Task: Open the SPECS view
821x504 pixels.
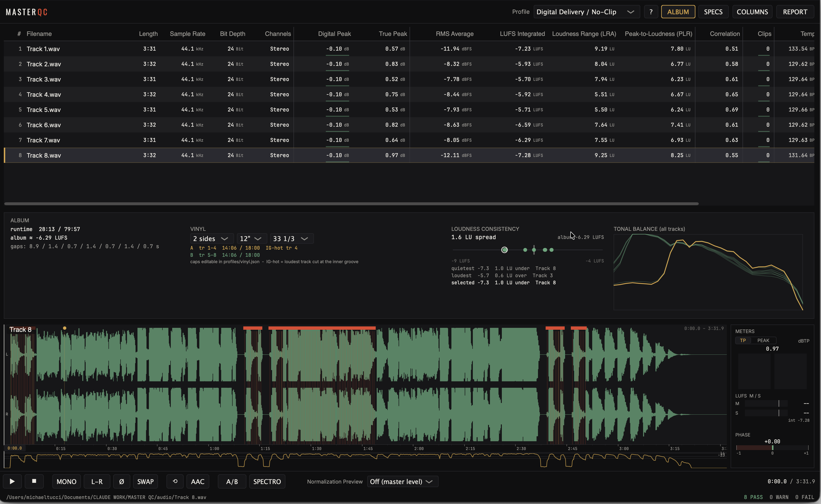Action: 713,12
